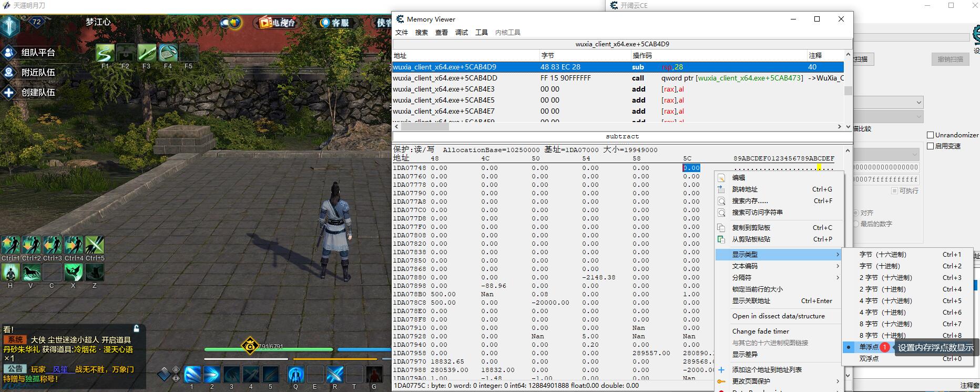Viewport: 980px width, 392px height.
Task: Activate the Ctrl+1 forward dodge skill
Action: pos(10,245)
